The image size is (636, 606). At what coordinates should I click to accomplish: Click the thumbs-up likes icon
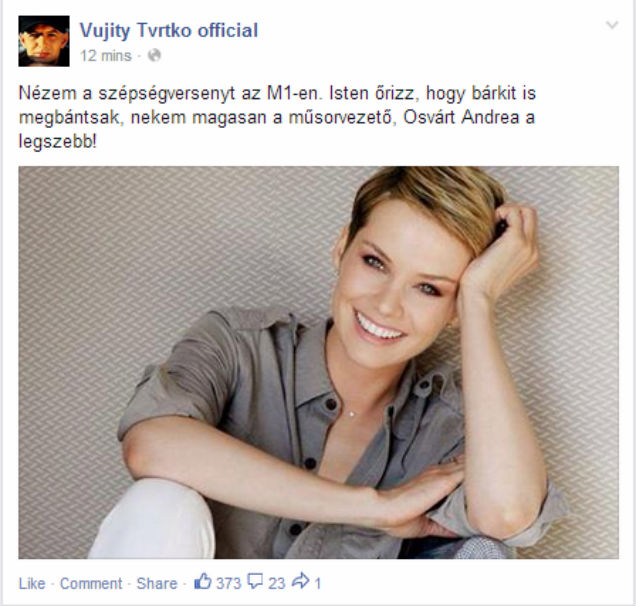203,581
